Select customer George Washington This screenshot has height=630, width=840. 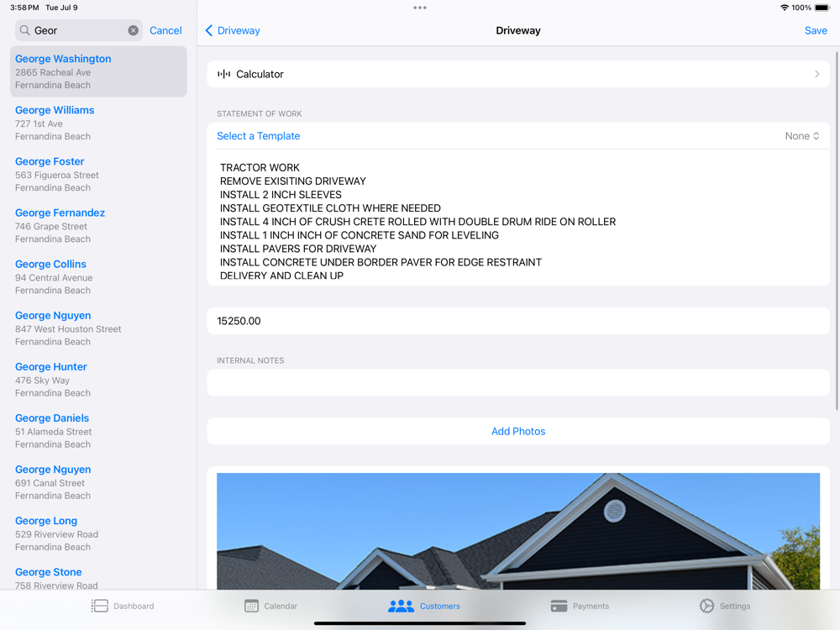click(98, 71)
